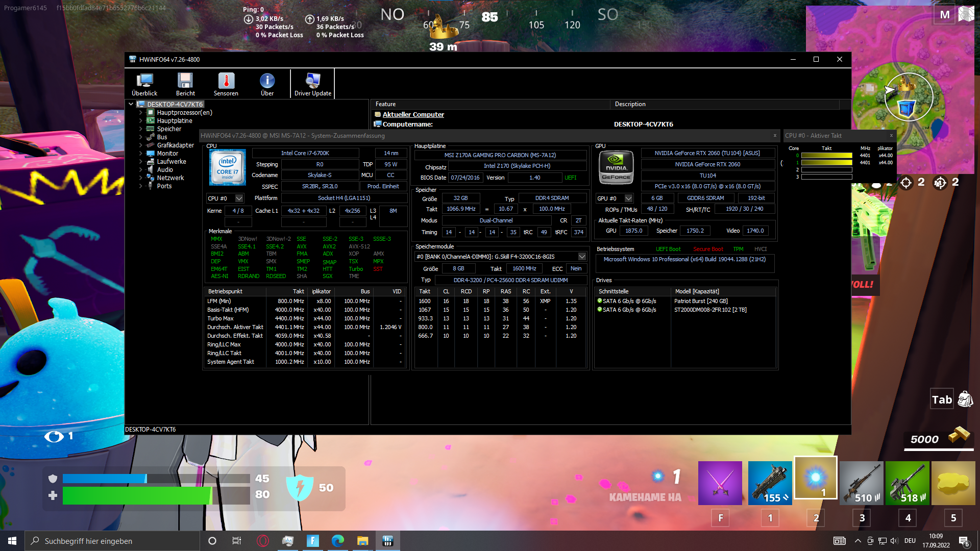Select the pickaxe slot F
The height and width of the screenshot is (551, 980).
click(720, 483)
